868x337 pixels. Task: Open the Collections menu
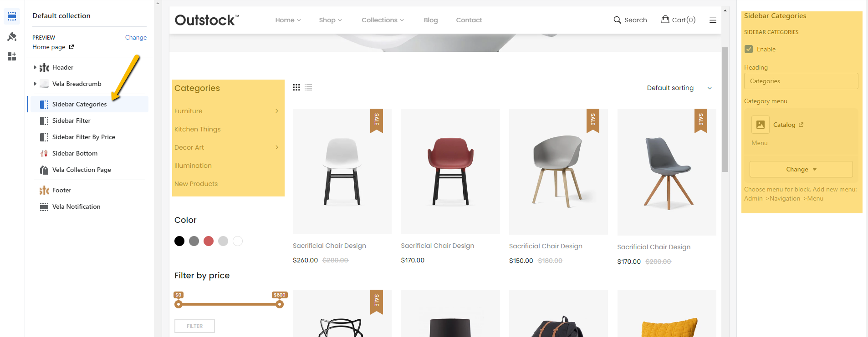point(383,20)
